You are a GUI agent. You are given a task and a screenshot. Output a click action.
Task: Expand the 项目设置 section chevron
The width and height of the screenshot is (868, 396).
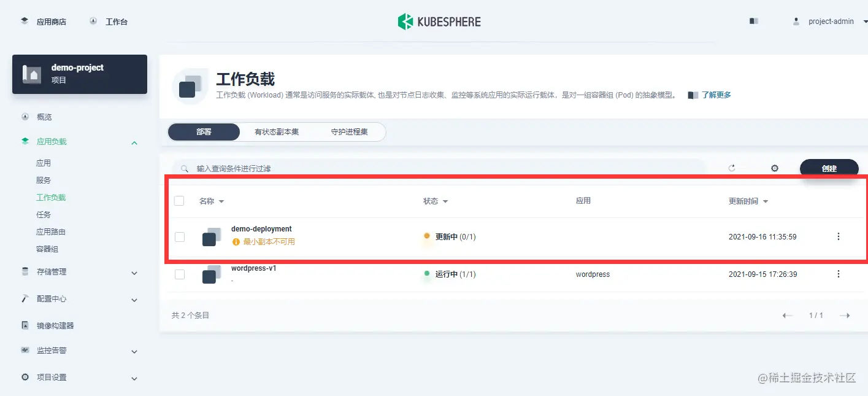(x=134, y=378)
